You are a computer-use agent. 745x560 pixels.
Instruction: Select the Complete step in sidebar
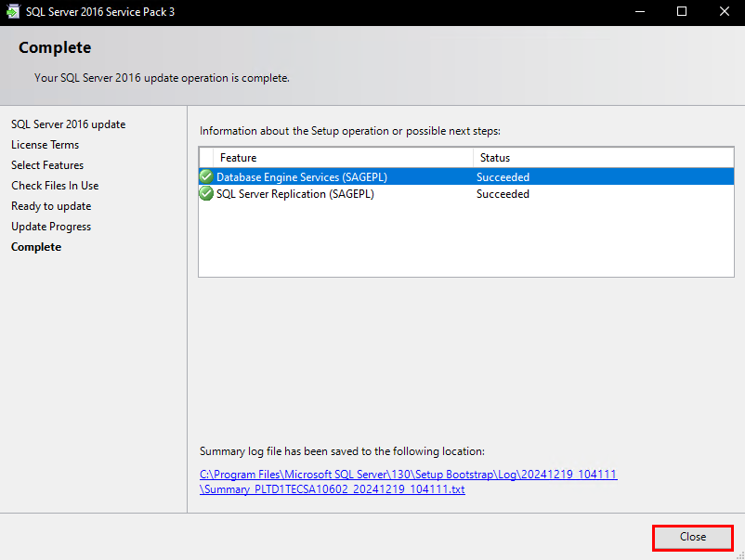point(36,247)
